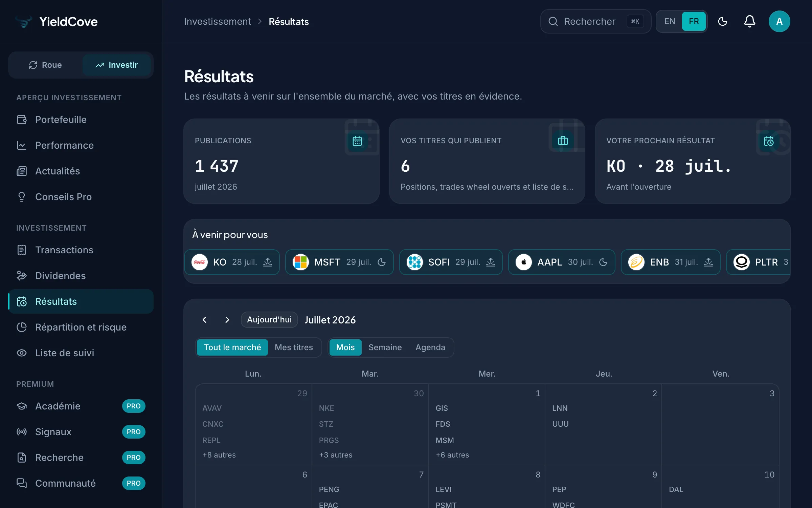Viewport: 812px width, 508px height.
Task: Toggle dark mode moon icon
Action: click(x=723, y=21)
